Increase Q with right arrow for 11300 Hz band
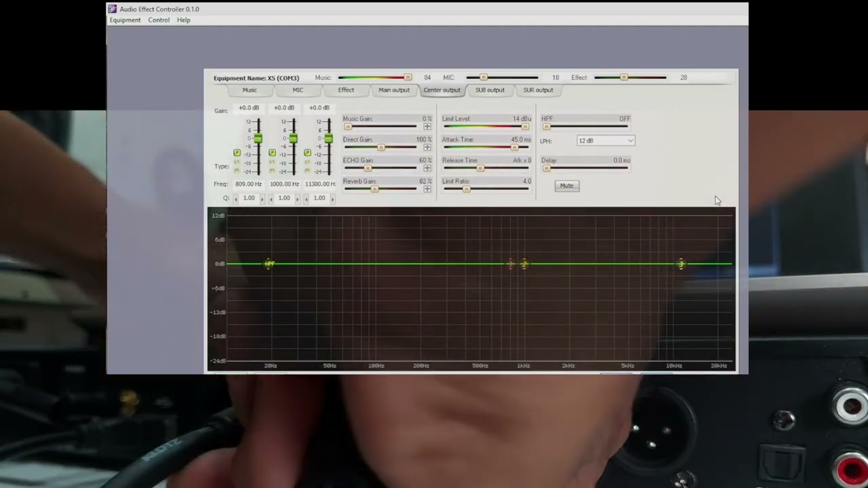Image resolution: width=868 pixels, height=488 pixels. tap(333, 199)
